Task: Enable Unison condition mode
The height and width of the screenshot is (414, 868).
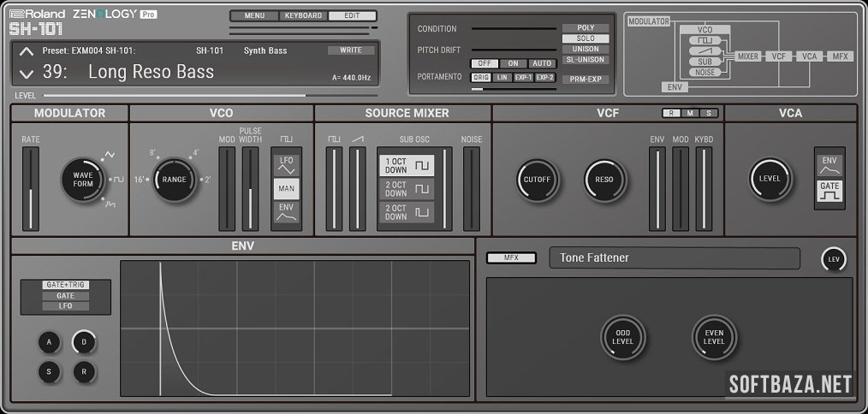Action: tap(586, 50)
